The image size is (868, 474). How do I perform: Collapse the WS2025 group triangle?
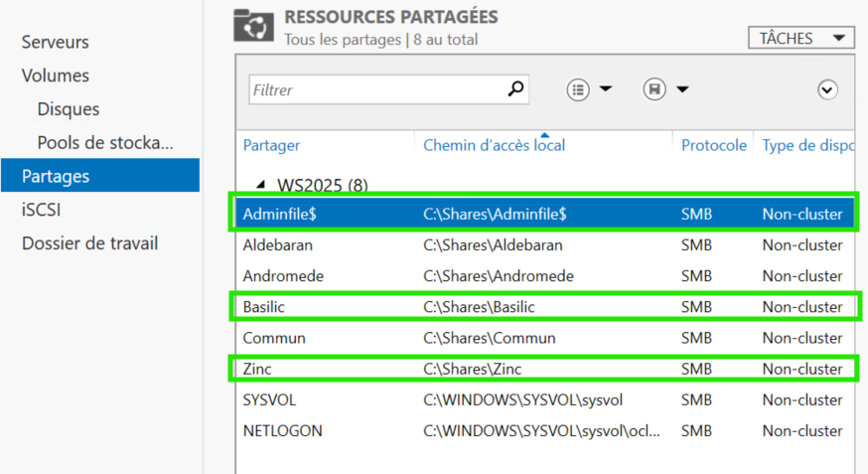point(262,184)
